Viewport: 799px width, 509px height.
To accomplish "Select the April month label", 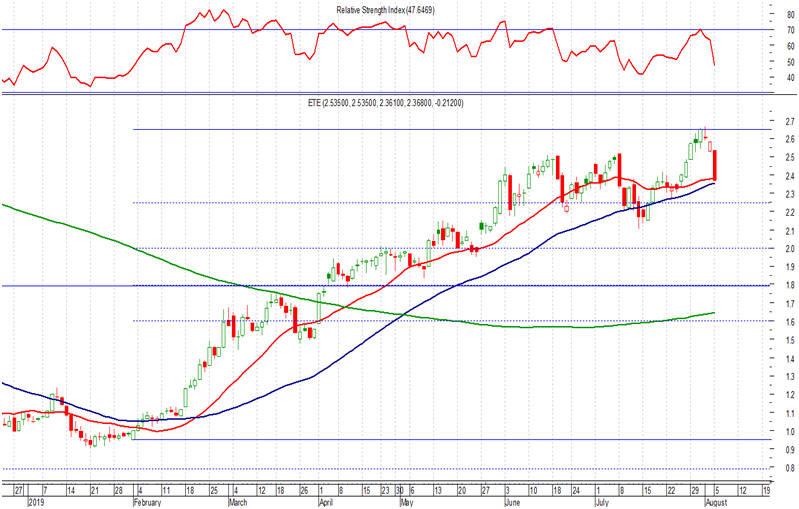I will (326, 502).
